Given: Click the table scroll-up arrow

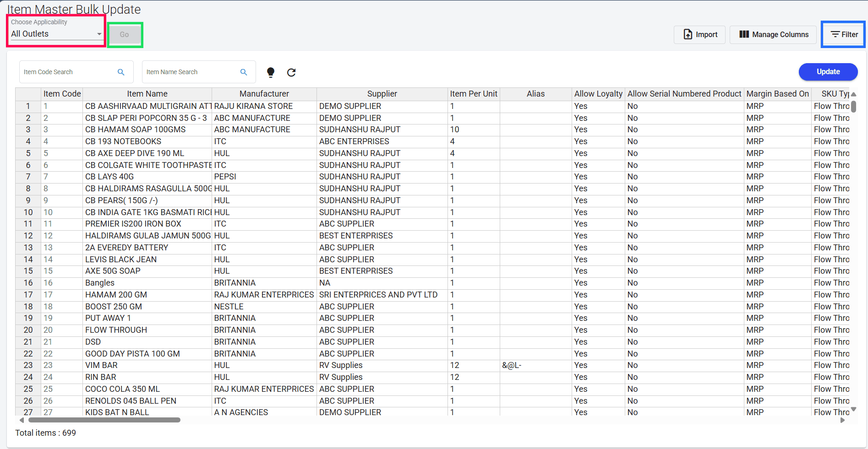Looking at the screenshot, I should click(x=854, y=94).
